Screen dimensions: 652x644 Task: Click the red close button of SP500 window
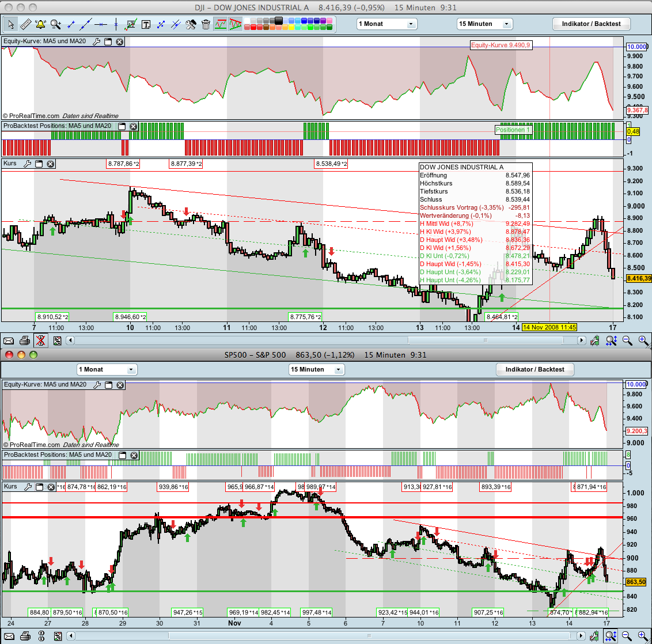[x=9, y=355]
